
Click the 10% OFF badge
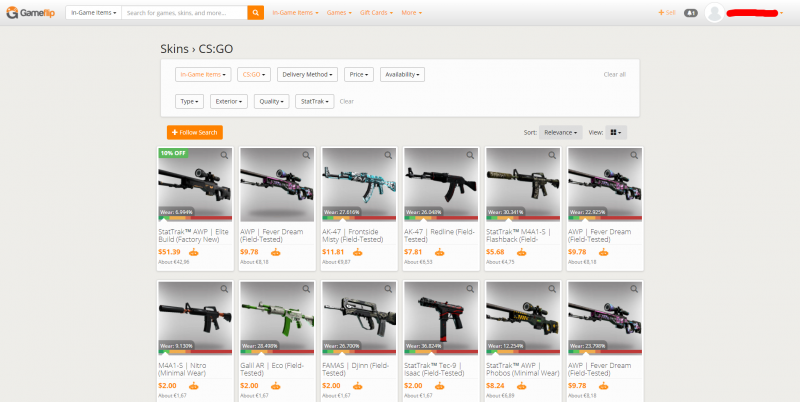tap(173, 153)
